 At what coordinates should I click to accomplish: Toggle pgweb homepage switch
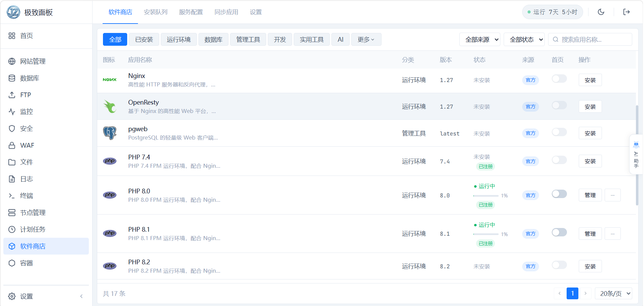(x=559, y=132)
